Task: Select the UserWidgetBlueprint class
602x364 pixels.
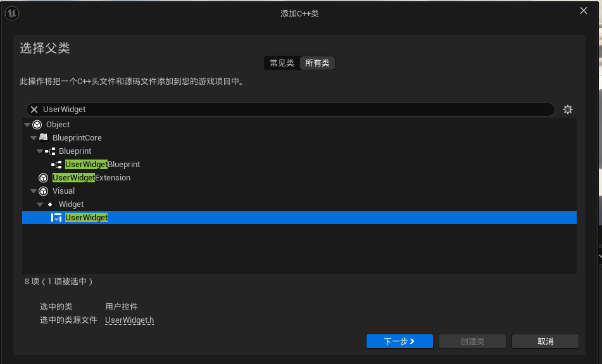Action: tap(299, 165)
